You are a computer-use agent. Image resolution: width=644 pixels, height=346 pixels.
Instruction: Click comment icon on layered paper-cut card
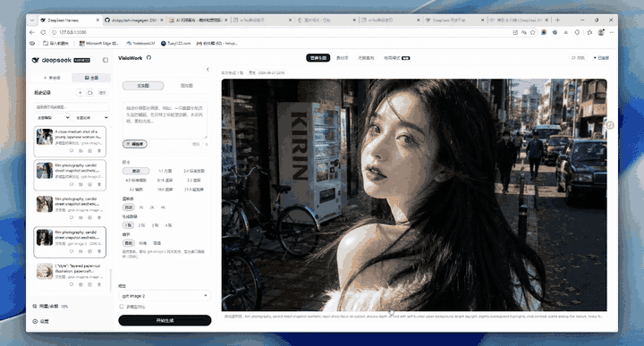click(x=71, y=284)
